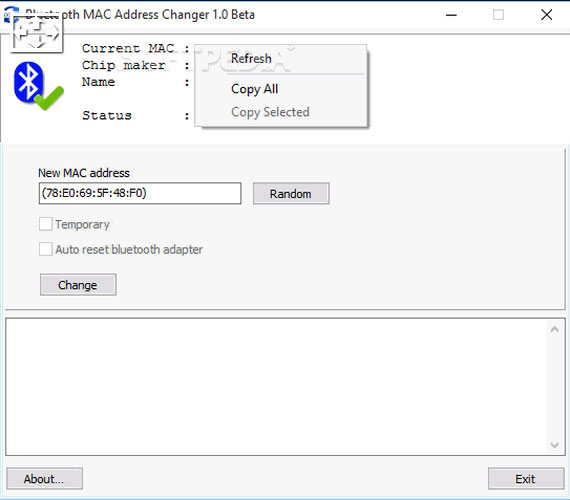Click into the New MAC address field
Screen dimensions: 570x500
[x=140, y=193]
